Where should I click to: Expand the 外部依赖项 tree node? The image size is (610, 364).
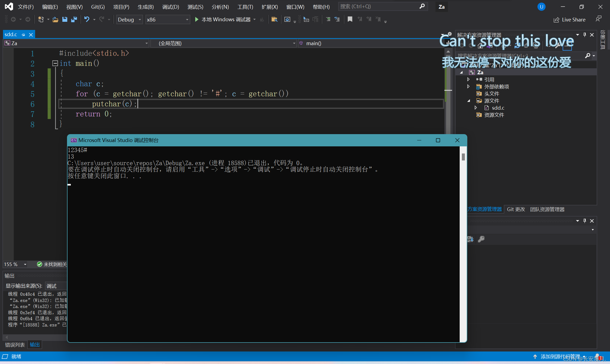(x=468, y=87)
